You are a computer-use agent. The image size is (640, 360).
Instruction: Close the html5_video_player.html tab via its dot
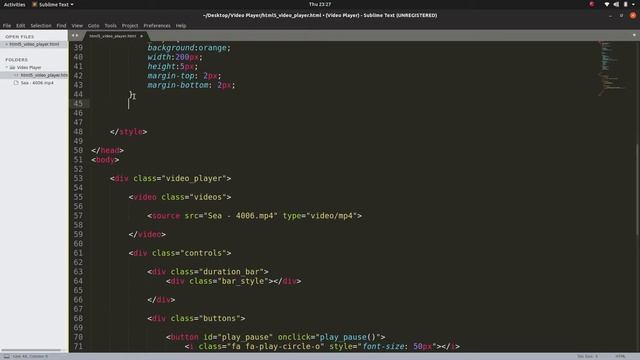142,36
